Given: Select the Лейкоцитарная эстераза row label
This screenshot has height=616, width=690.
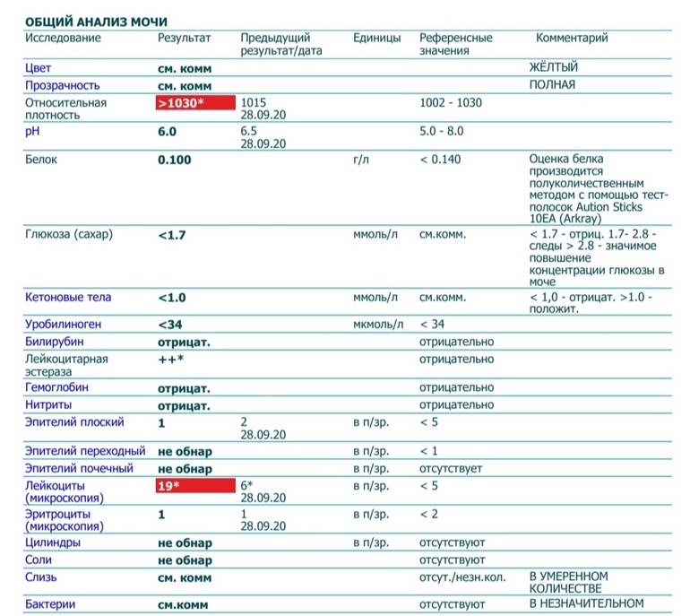Looking at the screenshot, I should click(x=66, y=365).
